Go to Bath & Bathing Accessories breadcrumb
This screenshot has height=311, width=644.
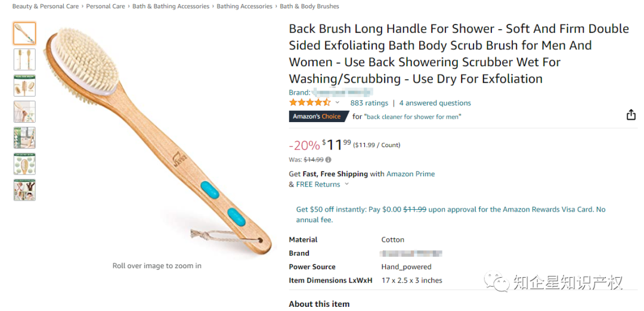click(171, 7)
